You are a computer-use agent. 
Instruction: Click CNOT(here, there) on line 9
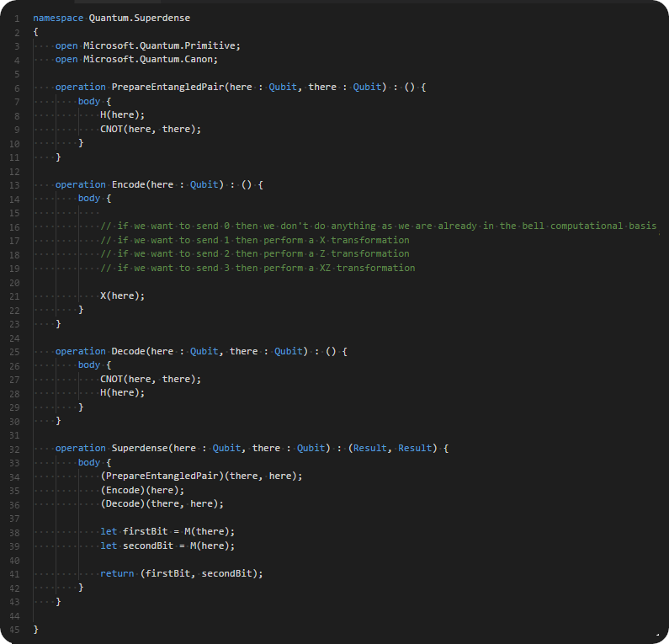click(x=150, y=129)
